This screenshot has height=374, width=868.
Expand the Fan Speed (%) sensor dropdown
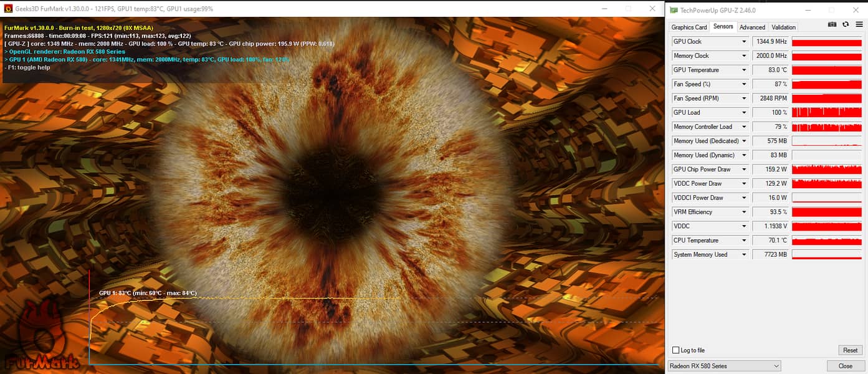point(743,84)
